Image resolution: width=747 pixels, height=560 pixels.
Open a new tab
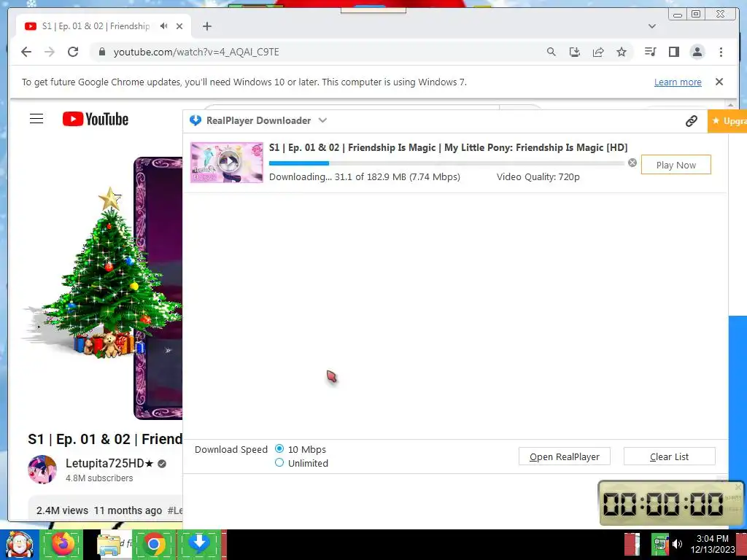point(206,26)
